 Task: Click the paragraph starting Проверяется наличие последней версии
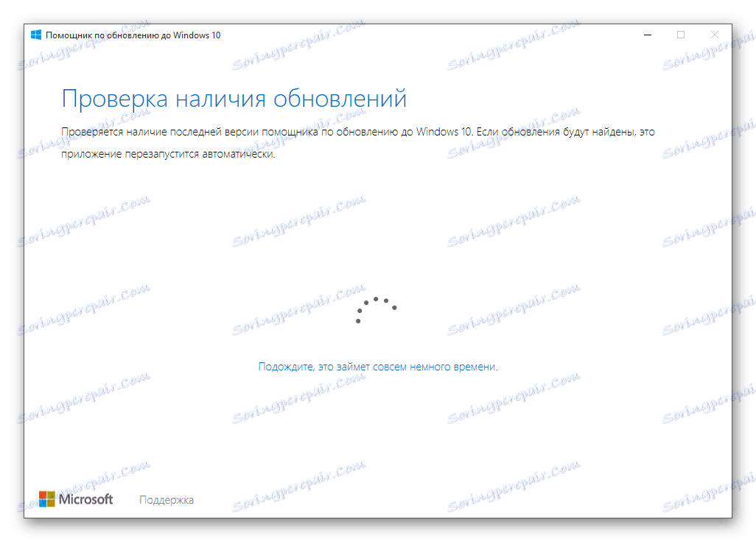pos(358,143)
